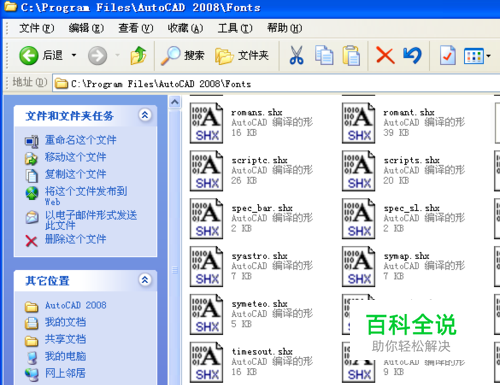Viewport: 500px width, 385px height.
Task: Undo the last action via toolbar
Action: point(413,55)
